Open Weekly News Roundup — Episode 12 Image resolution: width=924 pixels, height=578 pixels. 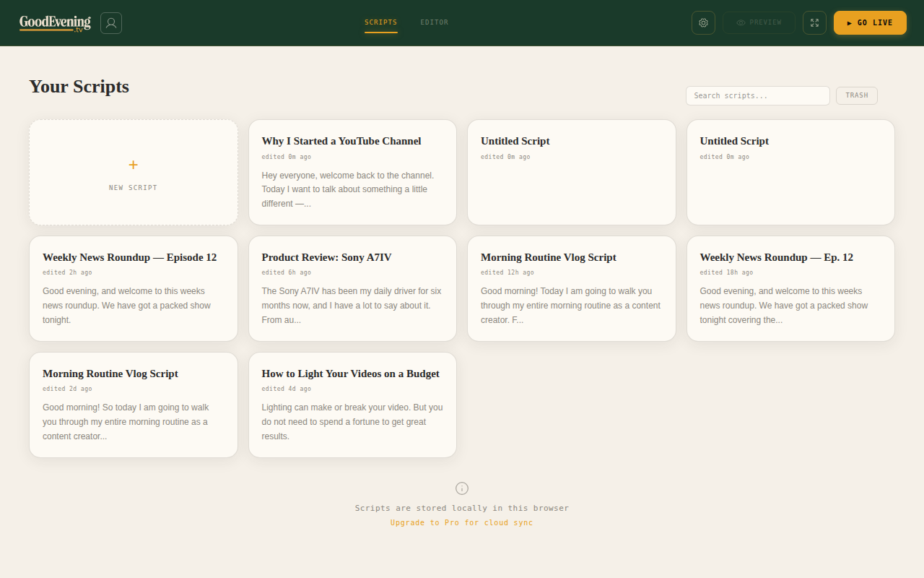click(133, 288)
